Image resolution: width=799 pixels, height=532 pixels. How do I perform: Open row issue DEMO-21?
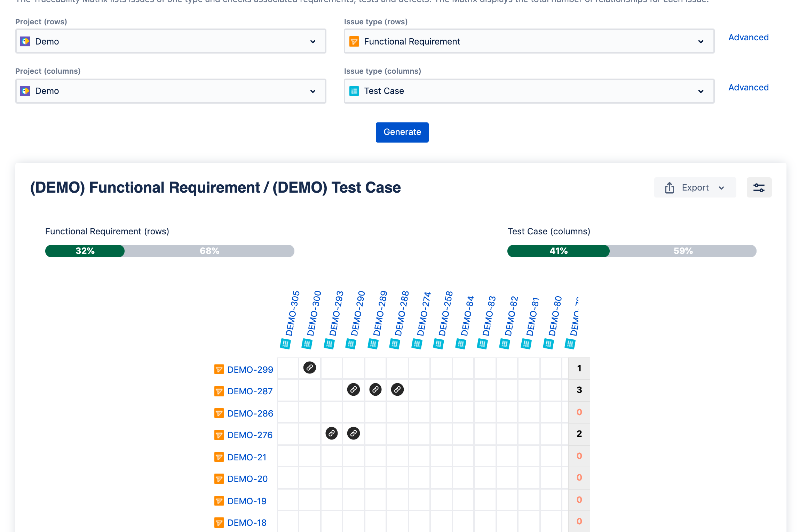point(247,457)
